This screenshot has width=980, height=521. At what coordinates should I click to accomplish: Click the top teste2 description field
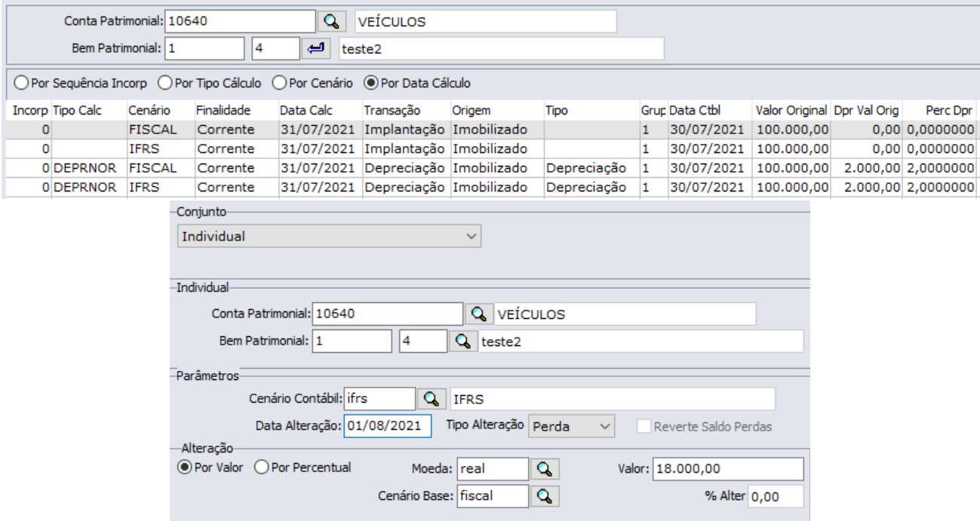click(501, 50)
